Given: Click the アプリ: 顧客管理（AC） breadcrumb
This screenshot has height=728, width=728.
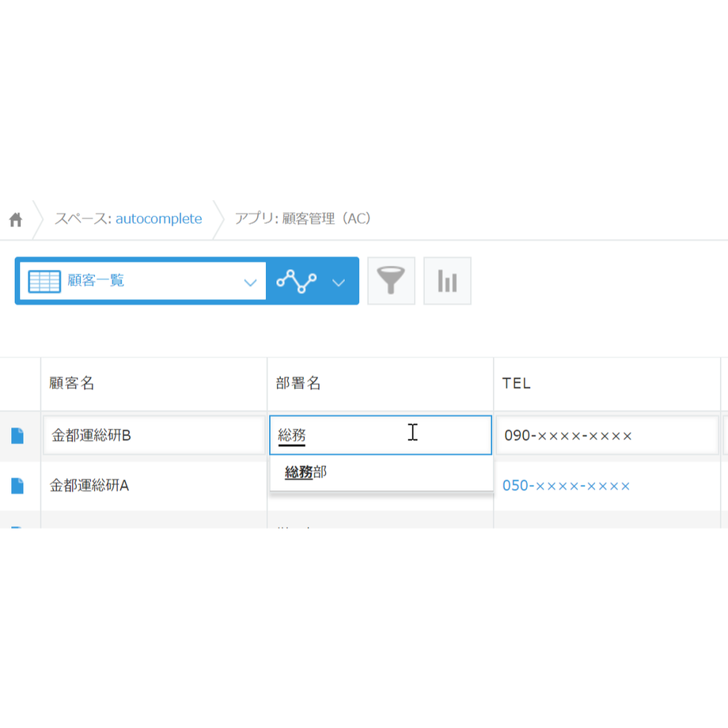Looking at the screenshot, I should click(303, 218).
